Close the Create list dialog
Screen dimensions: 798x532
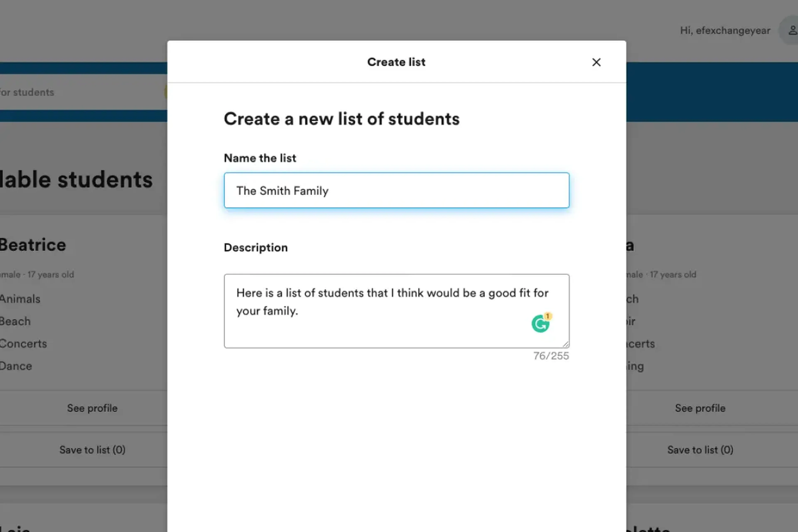tap(596, 62)
